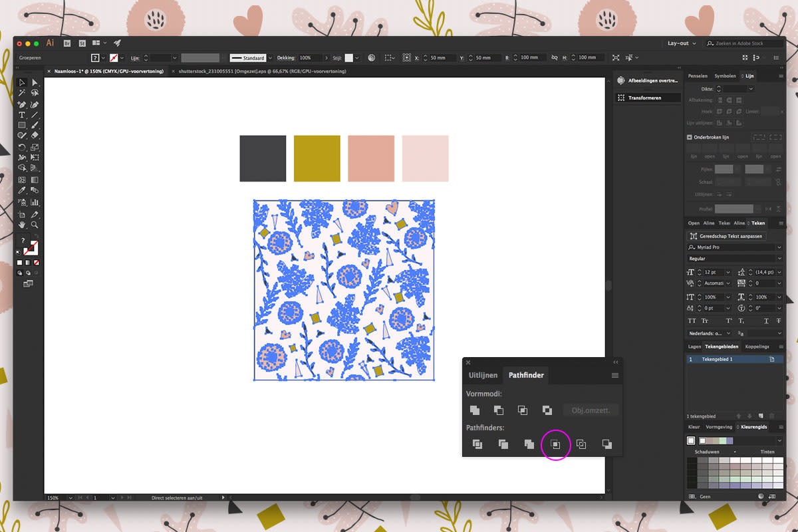Switch to the Symbolen tab

point(726,76)
